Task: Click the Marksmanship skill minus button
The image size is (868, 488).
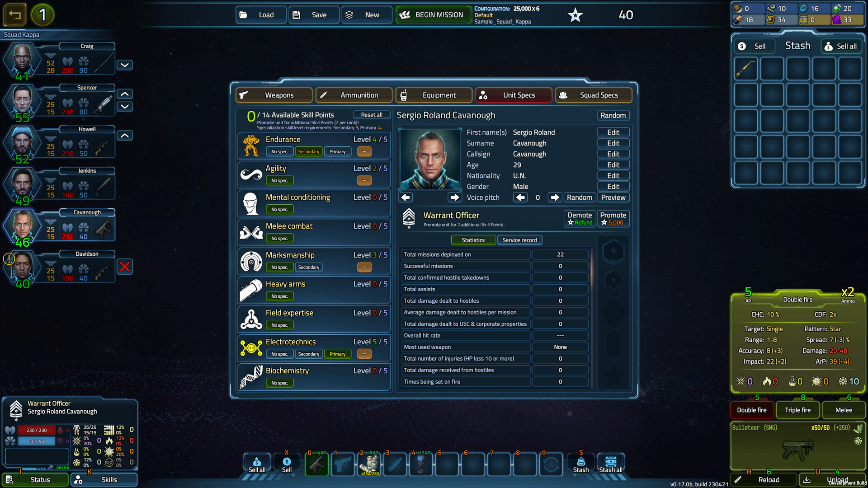Action: [x=364, y=266]
